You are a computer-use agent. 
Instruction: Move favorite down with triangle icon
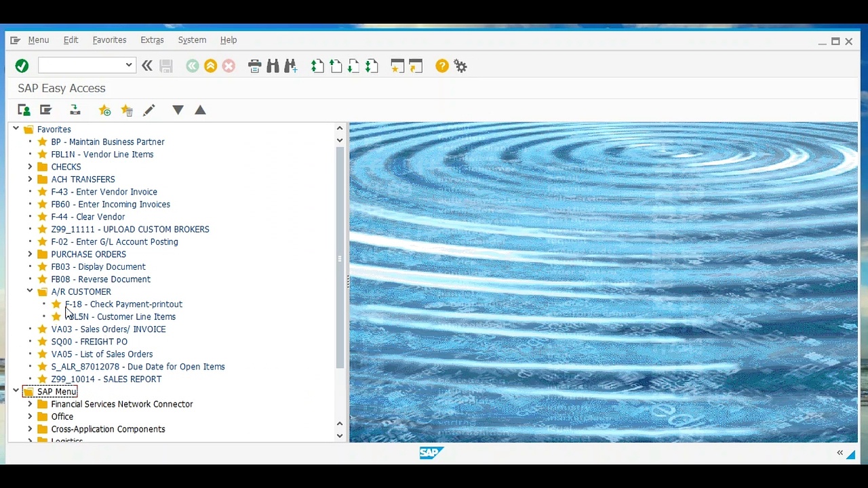[178, 110]
